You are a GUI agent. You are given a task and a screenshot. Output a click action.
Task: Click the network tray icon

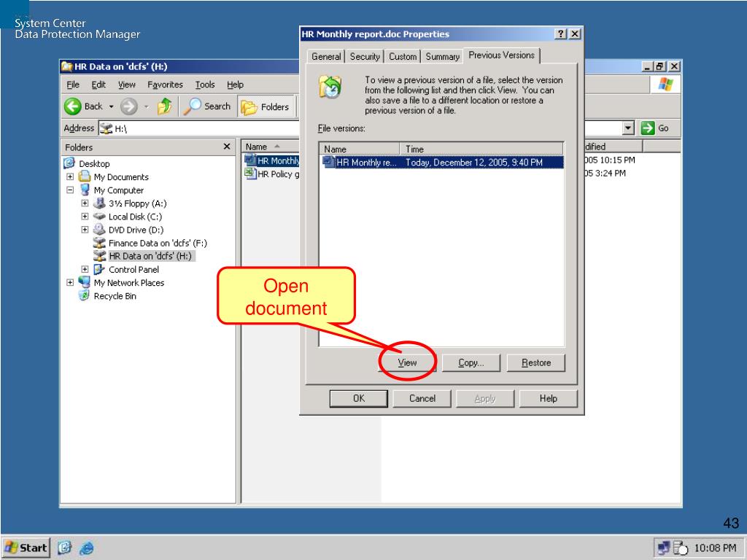pos(663,548)
